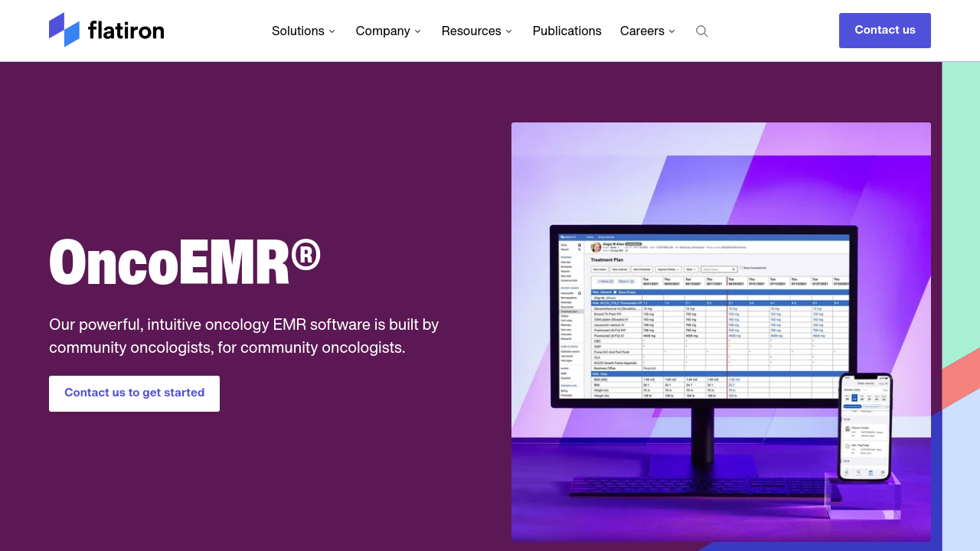Switch to the Group Intakes tab in OncoEMR

tap(606, 236)
